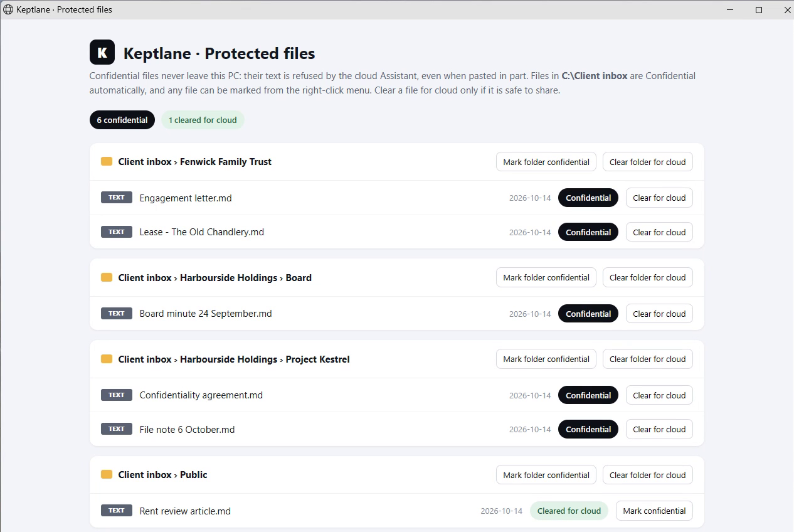Click the TEXT badge of Lease - The Old Chandlery.md
794x532 pixels.
117,231
